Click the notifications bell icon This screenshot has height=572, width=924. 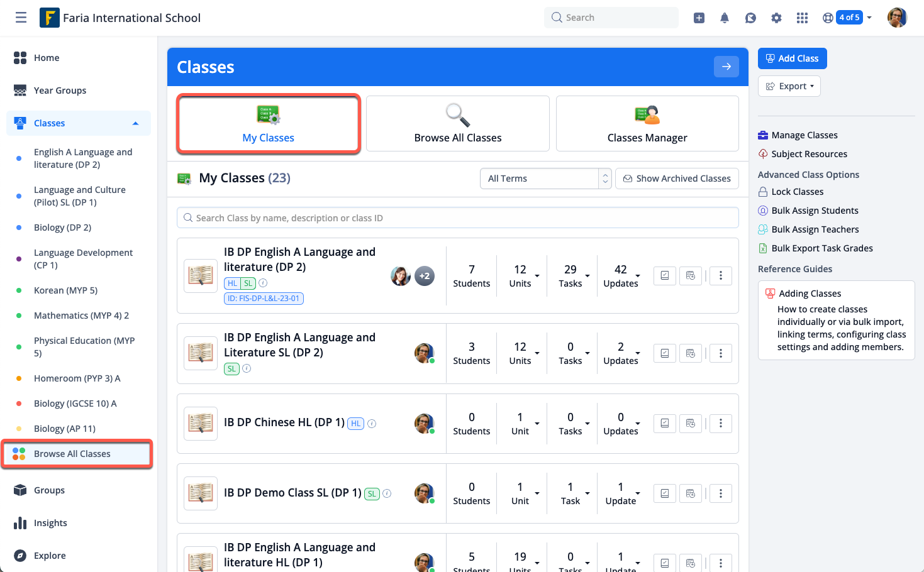tap(725, 18)
